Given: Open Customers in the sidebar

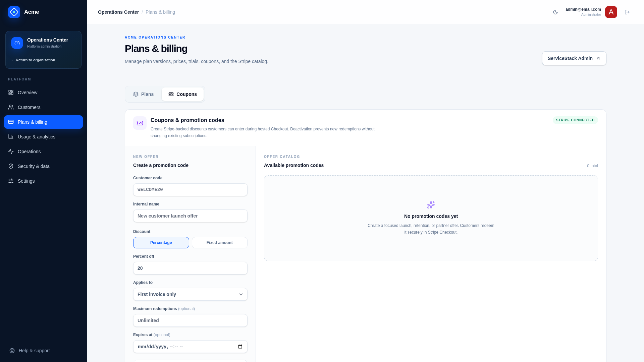Looking at the screenshot, I should pos(43,107).
